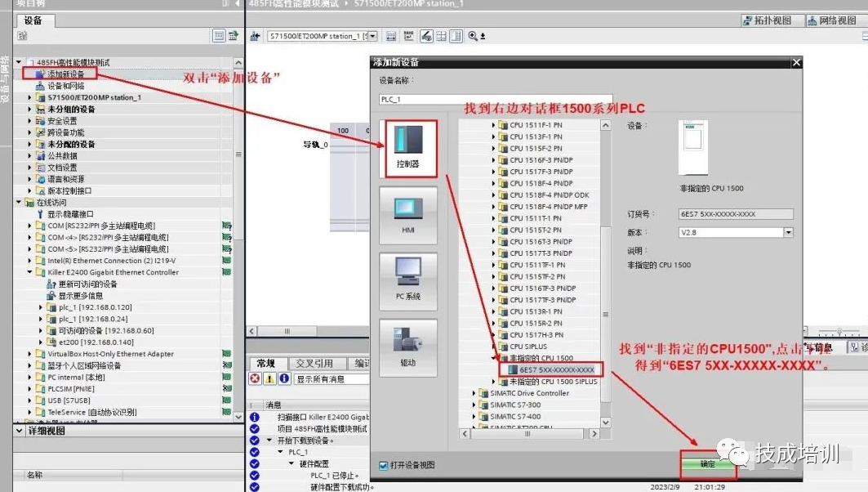
Task: Expand SIMATIC Drive Controller folder
Action: [474, 393]
